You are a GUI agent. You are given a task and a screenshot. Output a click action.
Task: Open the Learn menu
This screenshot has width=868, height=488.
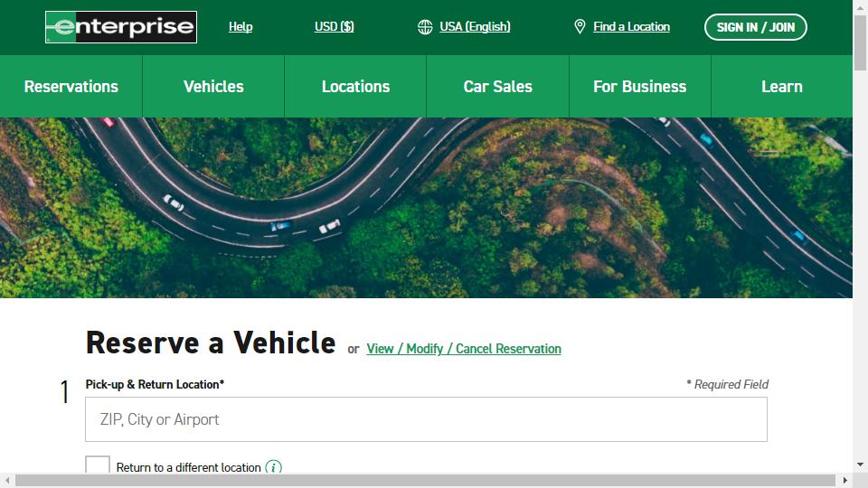[x=781, y=87]
